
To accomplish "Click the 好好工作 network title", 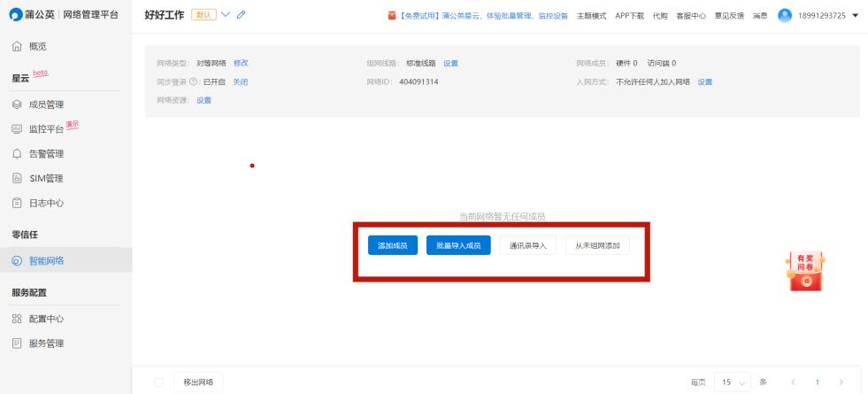I will [x=165, y=15].
